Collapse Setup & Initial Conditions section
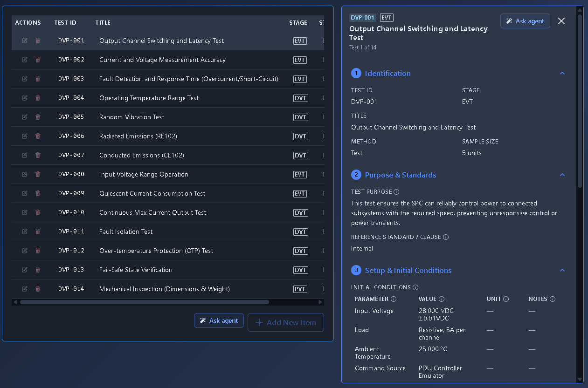 (x=562, y=270)
